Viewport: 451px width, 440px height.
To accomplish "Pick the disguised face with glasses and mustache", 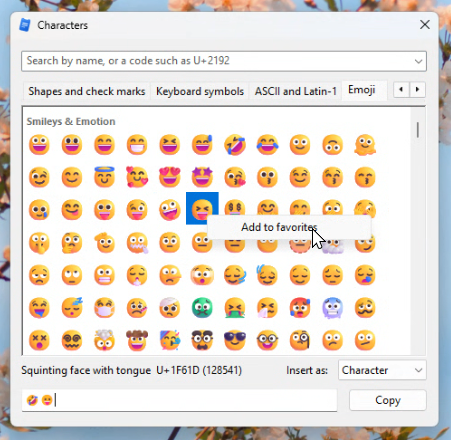I will (x=202, y=340).
